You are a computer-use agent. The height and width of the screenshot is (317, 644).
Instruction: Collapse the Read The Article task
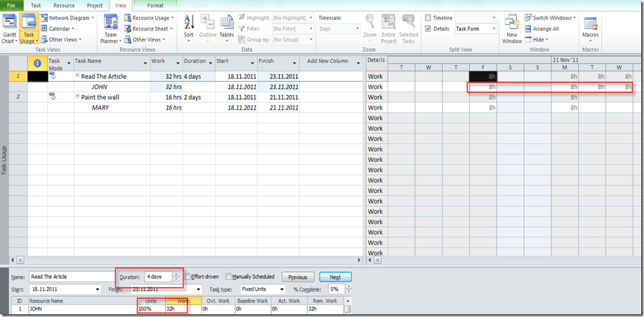[78, 76]
